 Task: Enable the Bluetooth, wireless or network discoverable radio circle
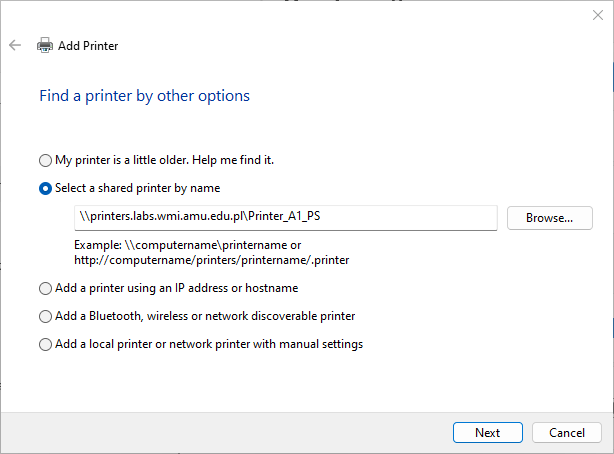coord(45,316)
